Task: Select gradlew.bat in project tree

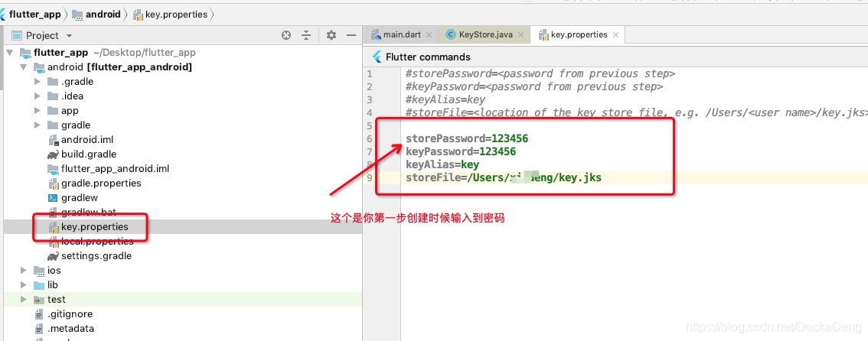Action: click(x=89, y=213)
